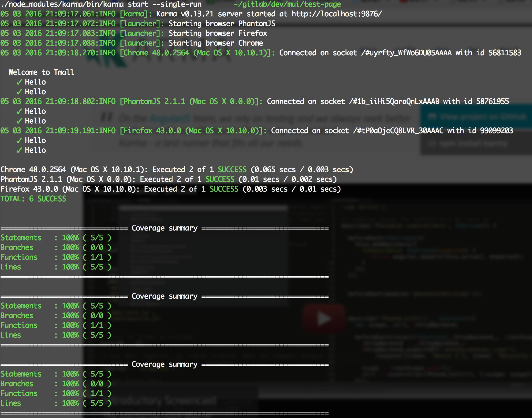Click first checkmark below Firefox connected line
Viewport: 532px width, 418px height.
19,140
